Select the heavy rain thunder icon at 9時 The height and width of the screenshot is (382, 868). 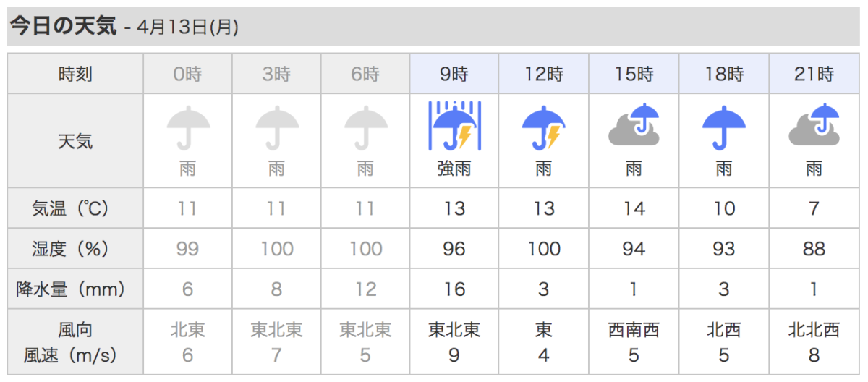click(454, 126)
